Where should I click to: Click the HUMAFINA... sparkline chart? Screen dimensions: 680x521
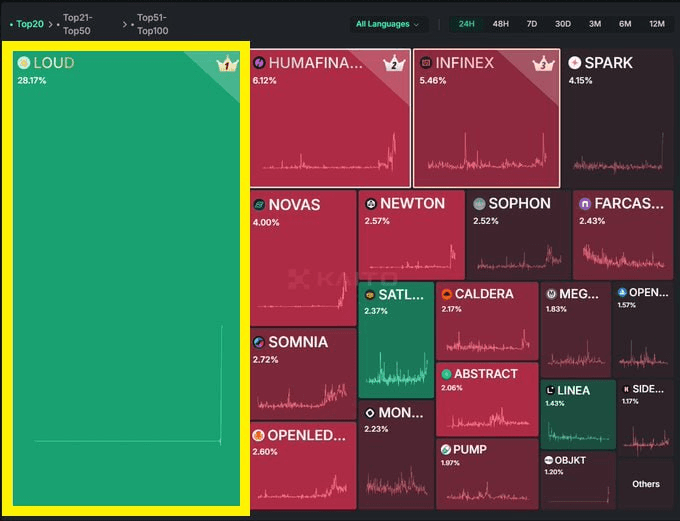pyautogui.click(x=329, y=153)
